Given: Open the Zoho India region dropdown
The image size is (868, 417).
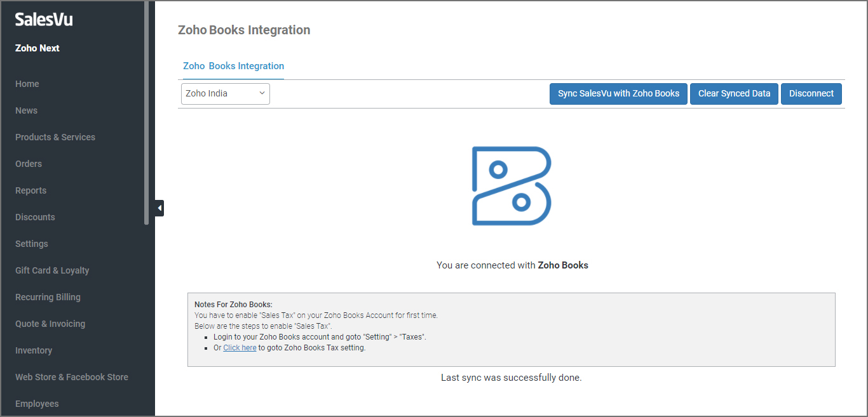Looking at the screenshot, I should (226, 93).
